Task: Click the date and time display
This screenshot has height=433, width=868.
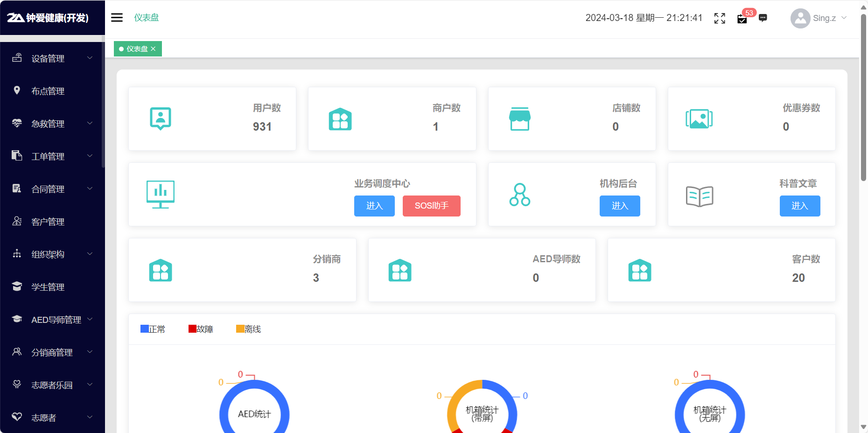Action: (x=644, y=18)
